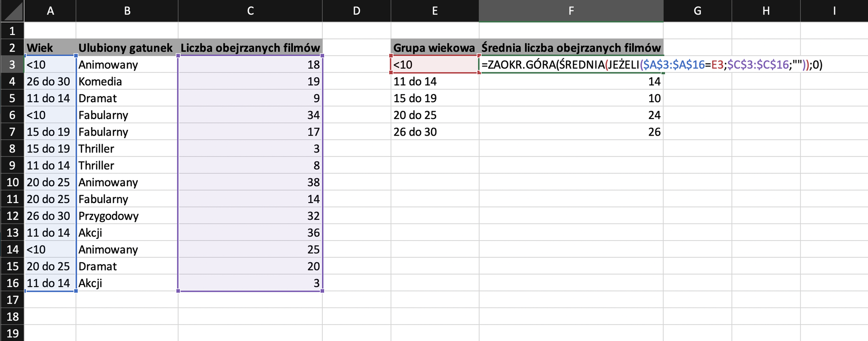Select 'Animowany' cell in row 3
The image size is (868, 341).
click(x=127, y=65)
